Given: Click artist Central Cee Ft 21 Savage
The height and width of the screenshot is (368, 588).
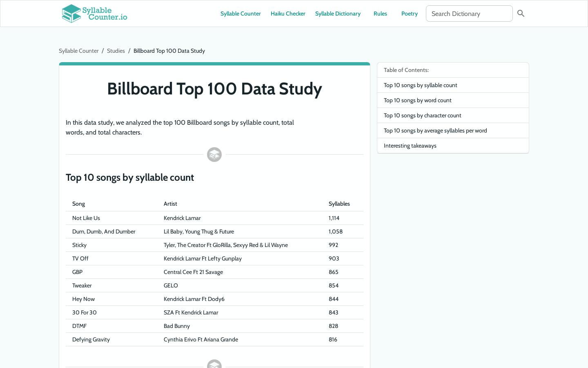Looking at the screenshot, I should tap(193, 272).
